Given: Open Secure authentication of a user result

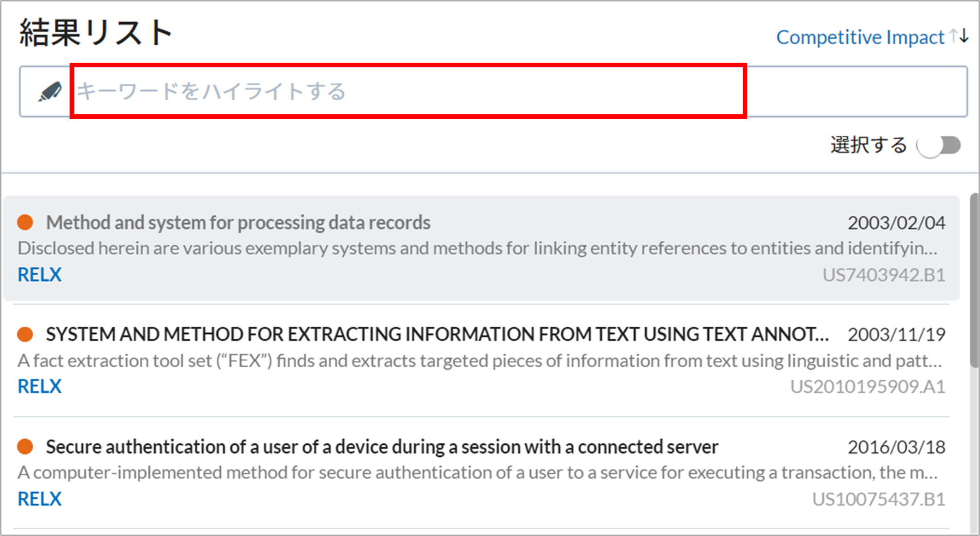Looking at the screenshot, I should pos(382,447).
